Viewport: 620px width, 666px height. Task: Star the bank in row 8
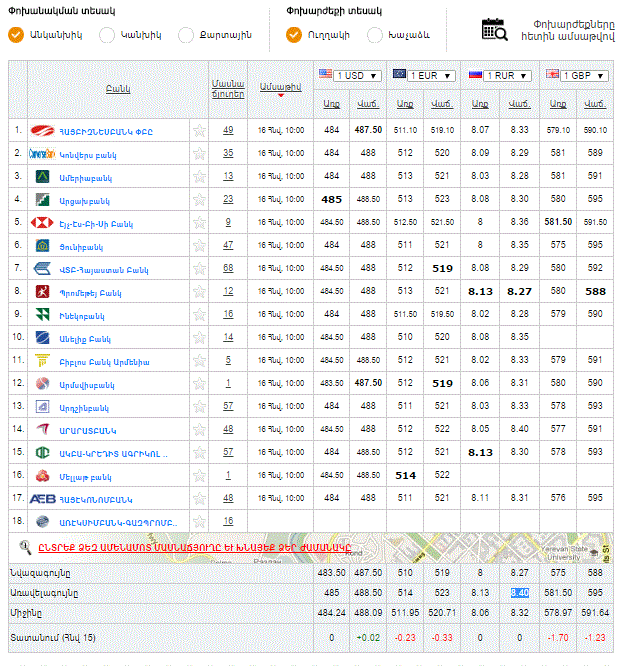(199, 291)
